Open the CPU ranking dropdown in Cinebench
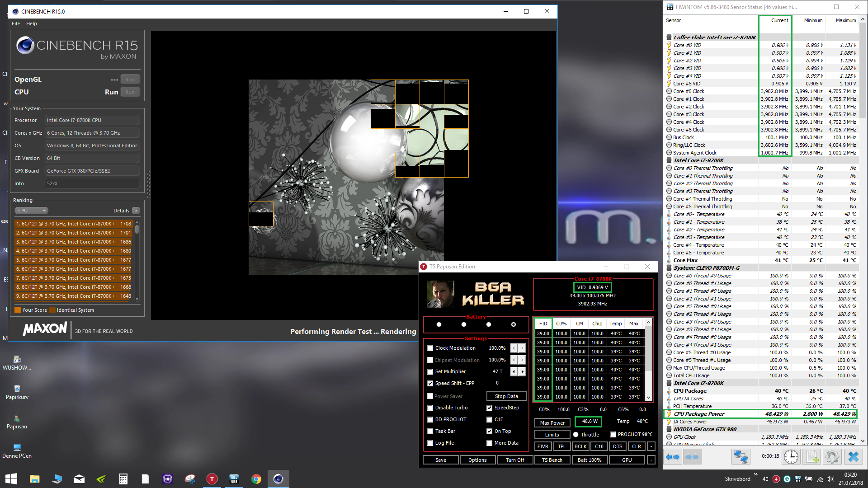Image resolution: width=868 pixels, height=488 pixels. pyautogui.click(x=32, y=211)
